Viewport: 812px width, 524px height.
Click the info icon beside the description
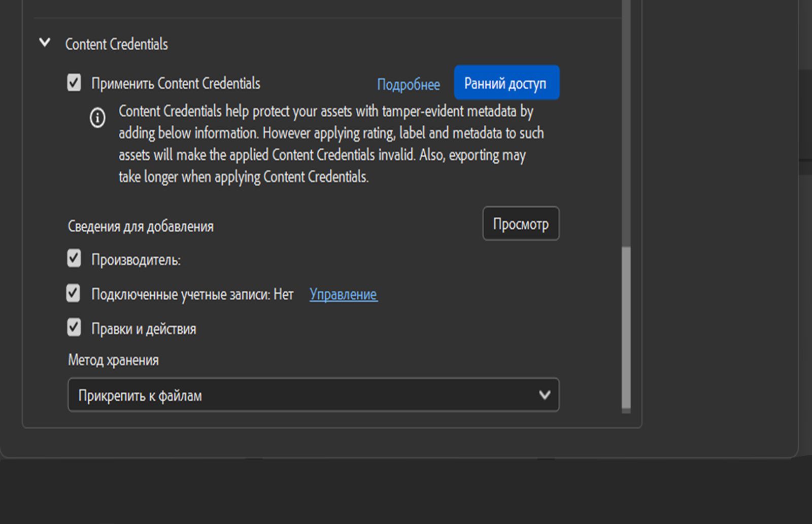tap(97, 118)
